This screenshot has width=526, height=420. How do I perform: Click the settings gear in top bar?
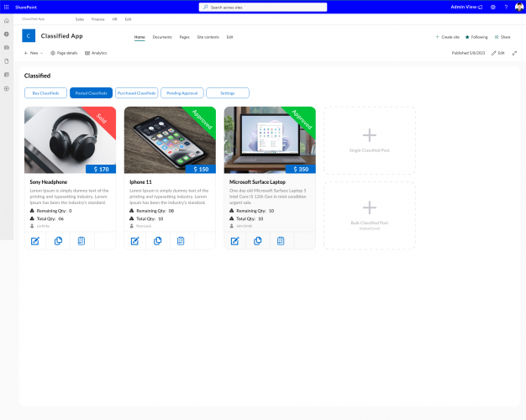point(492,7)
